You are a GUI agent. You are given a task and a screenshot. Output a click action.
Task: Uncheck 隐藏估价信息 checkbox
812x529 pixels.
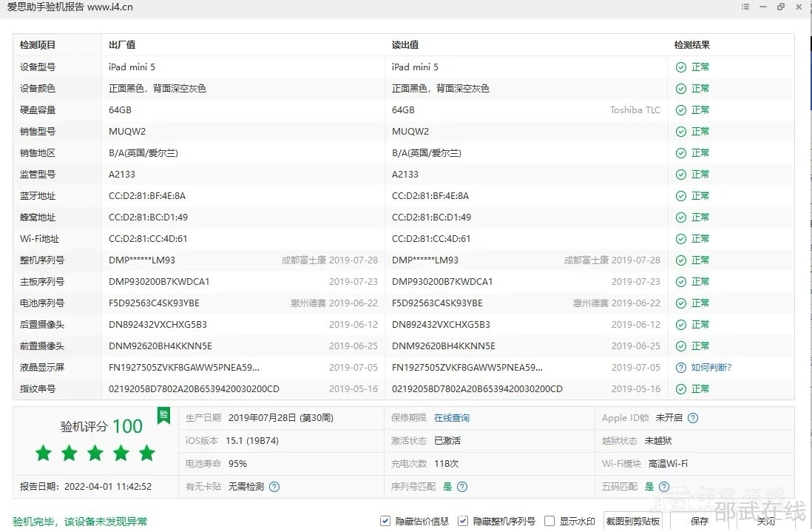pos(385,521)
